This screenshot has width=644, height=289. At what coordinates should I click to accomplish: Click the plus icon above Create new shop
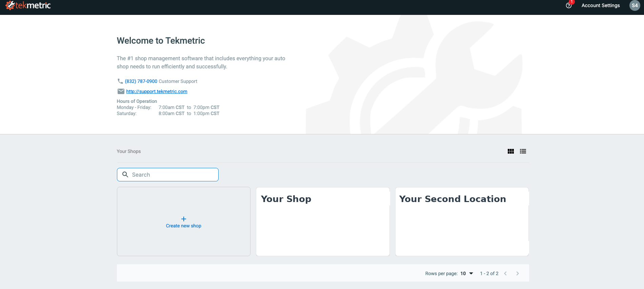coord(184,219)
